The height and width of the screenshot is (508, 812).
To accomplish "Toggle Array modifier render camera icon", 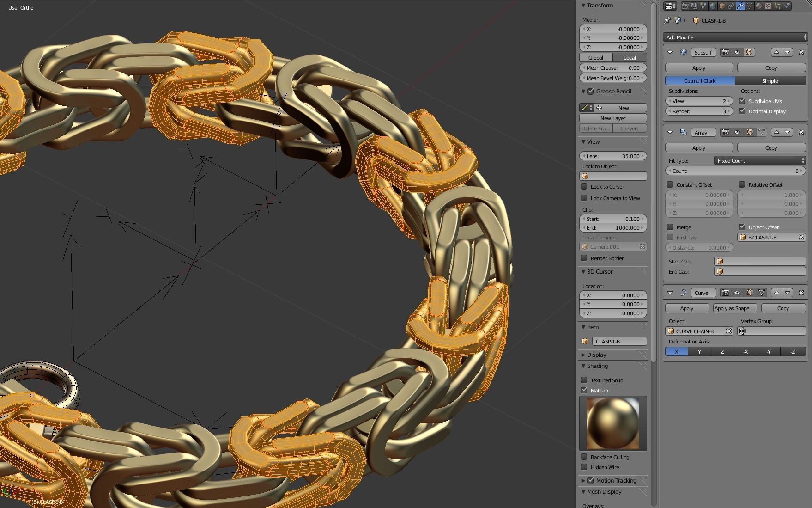I will pos(726,132).
